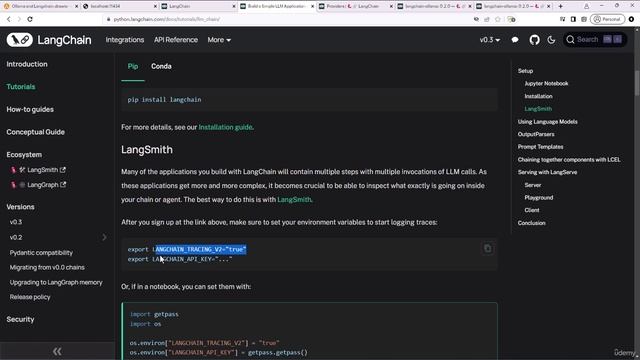
Task: Open Integrations in the navbar
Action: click(x=124, y=40)
